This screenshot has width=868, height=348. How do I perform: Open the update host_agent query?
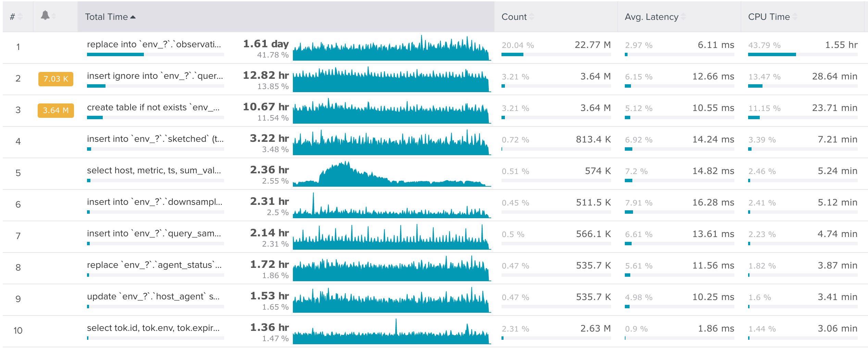click(153, 297)
